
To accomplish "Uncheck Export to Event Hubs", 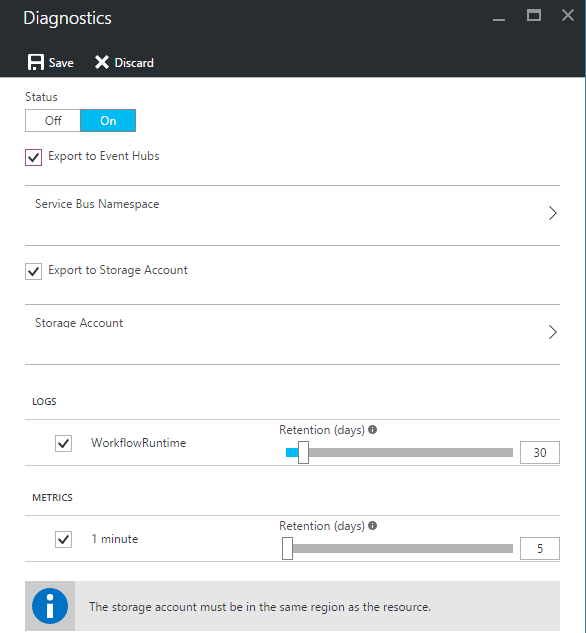I will click(33, 157).
